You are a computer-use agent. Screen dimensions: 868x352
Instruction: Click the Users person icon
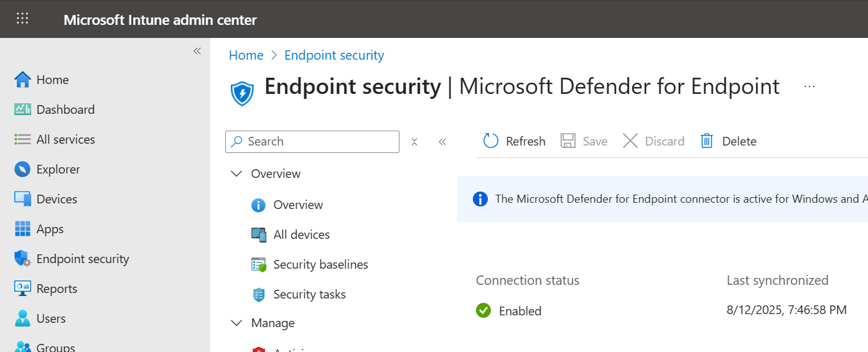click(22, 318)
